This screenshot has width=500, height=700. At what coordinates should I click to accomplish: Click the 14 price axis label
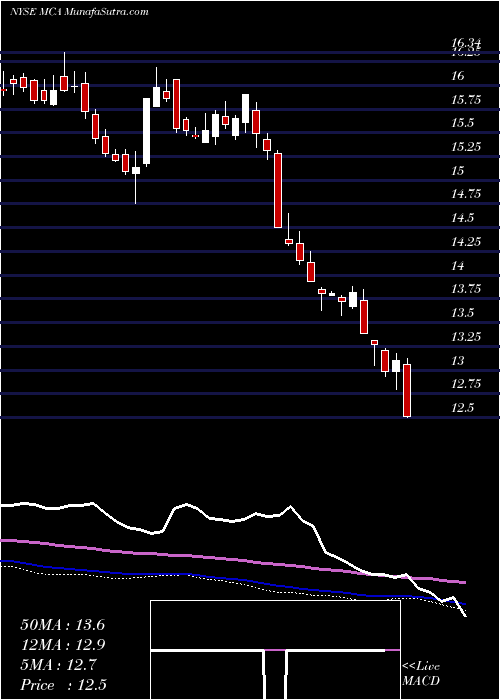(x=458, y=266)
